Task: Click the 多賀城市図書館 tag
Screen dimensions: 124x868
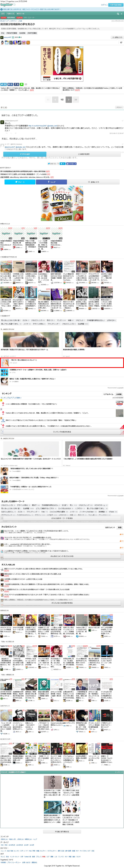Action: click(11, 33)
